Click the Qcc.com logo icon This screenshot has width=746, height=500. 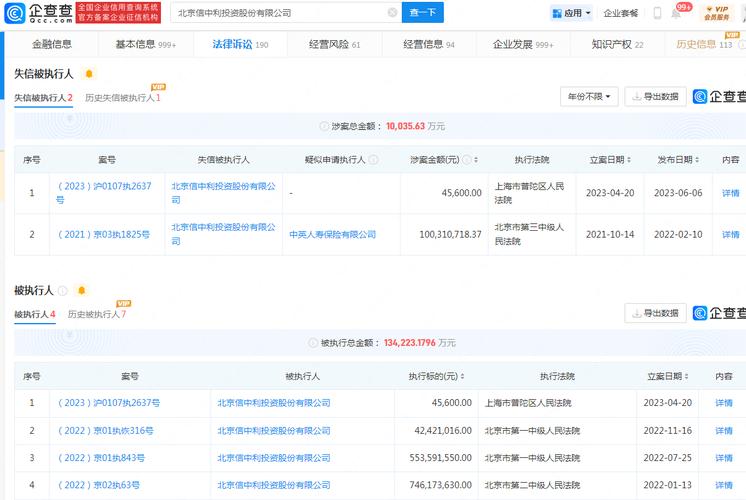pos(14,13)
